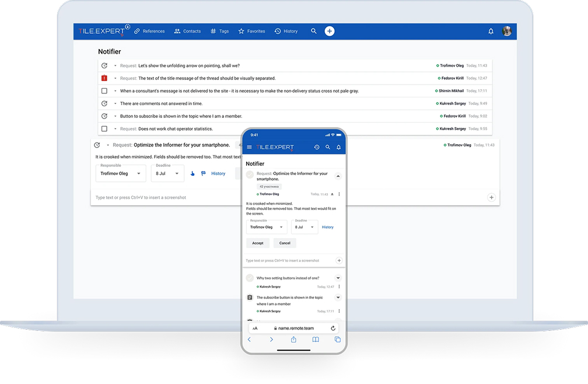This screenshot has width=588, height=384.
Task: Open the user profile avatar
Action: pos(506,31)
